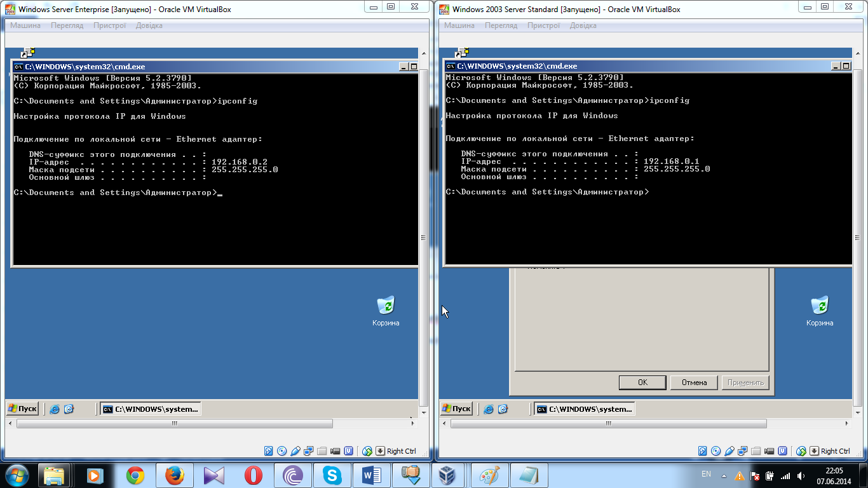Click left scroll arrow in Enterprise VM window
This screenshot has width=868, height=488.
tap(10, 423)
